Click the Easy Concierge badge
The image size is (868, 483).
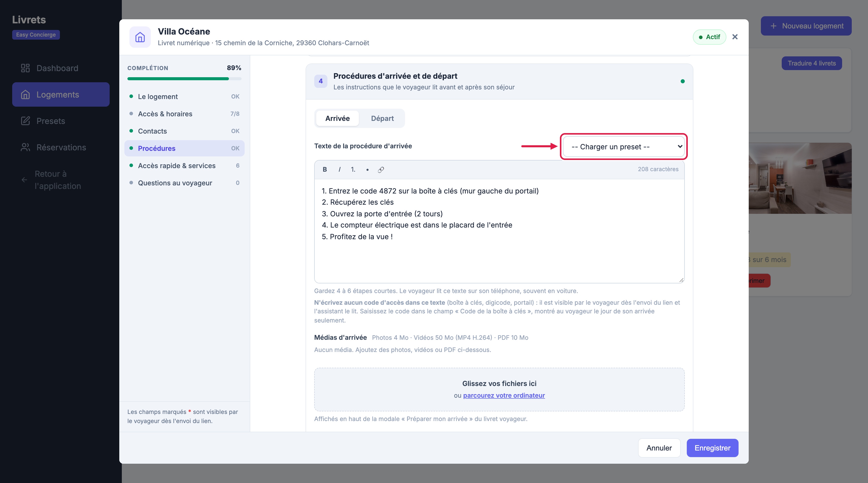click(36, 35)
